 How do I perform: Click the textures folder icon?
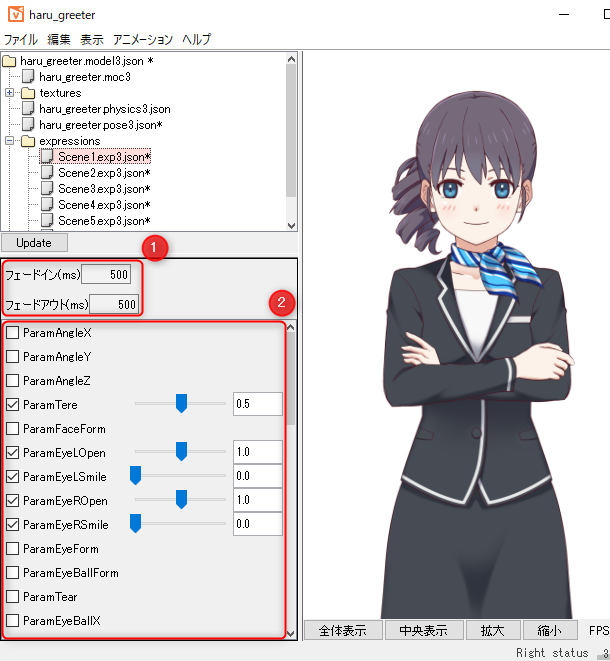point(28,93)
